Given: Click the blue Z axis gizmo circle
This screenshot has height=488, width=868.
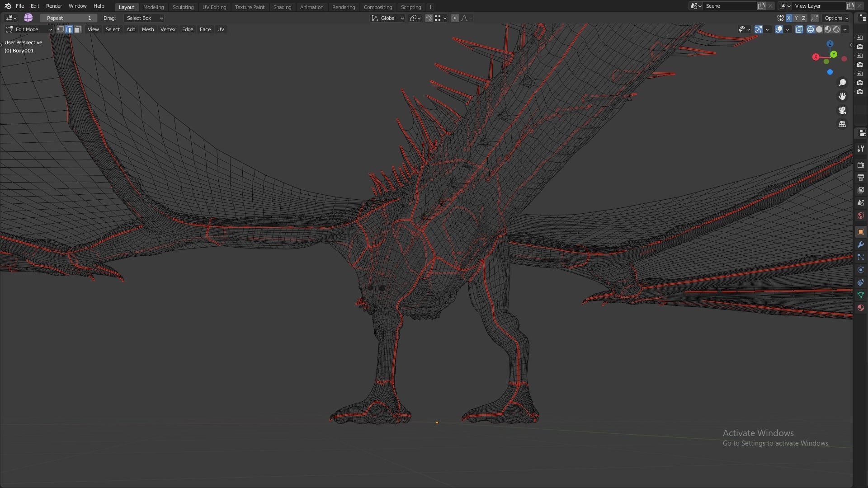Looking at the screenshot, I should tap(830, 44).
